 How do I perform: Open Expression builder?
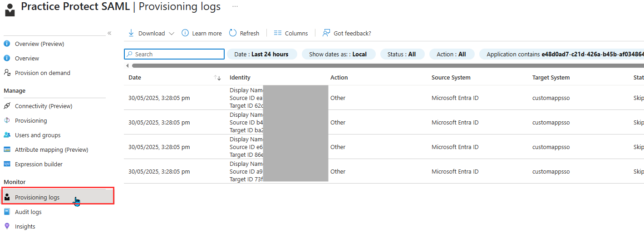coord(39,164)
